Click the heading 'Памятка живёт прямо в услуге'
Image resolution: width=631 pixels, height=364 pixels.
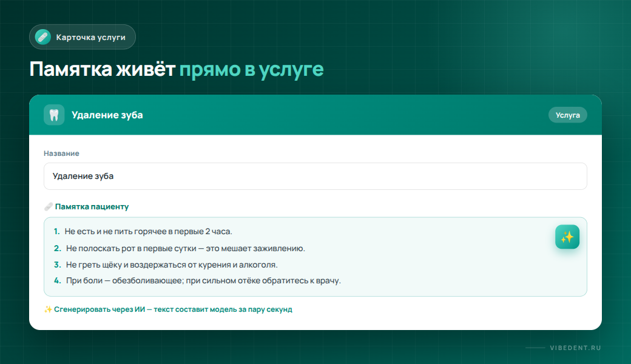177,69
